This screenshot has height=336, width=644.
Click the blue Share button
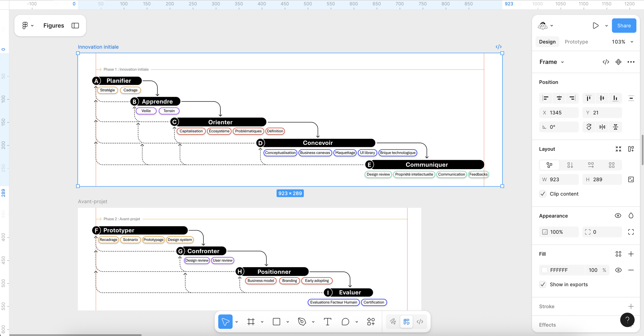(x=624, y=26)
